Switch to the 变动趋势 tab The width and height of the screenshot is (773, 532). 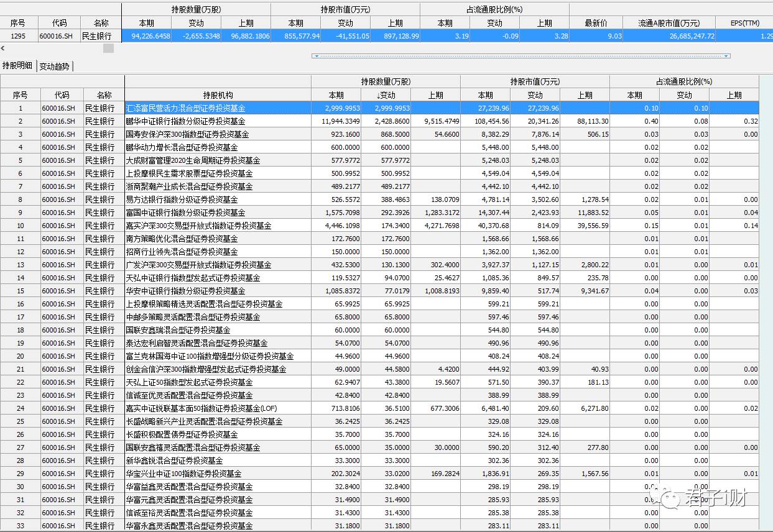[55, 65]
